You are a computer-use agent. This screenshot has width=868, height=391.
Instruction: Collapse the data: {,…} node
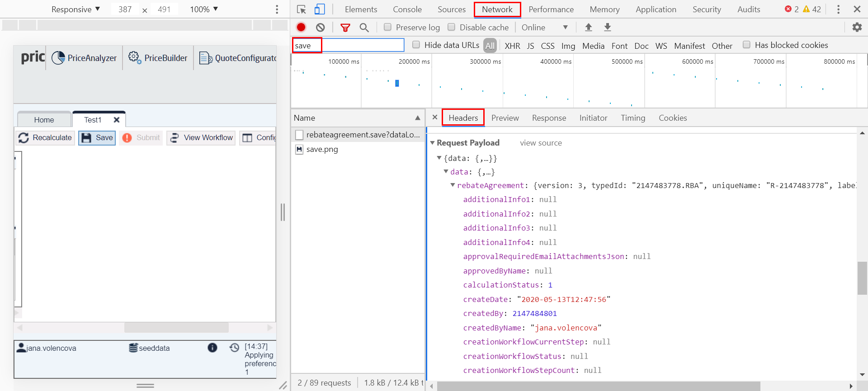tap(446, 171)
